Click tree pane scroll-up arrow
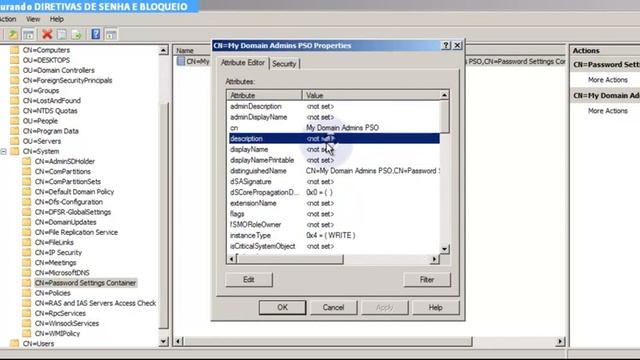This screenshot has height=360, width=640. pos(163,50)
